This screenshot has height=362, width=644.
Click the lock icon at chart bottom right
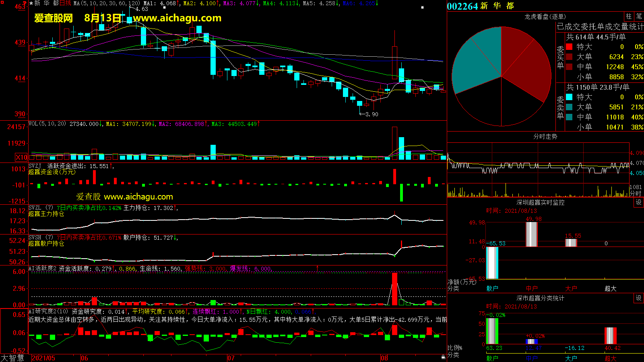(443, 357)
